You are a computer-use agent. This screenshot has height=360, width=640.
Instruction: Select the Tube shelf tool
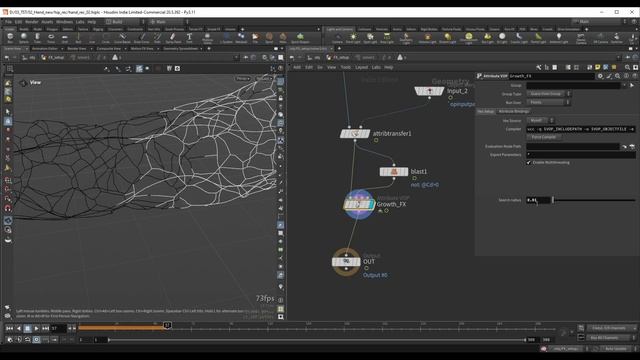(37, 38)
